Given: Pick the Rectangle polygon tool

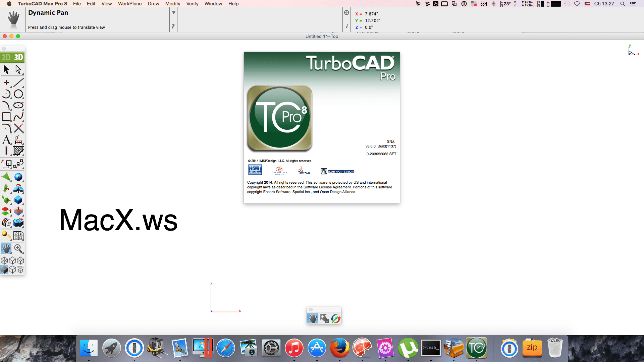Looking at the screenshot, I should pos(6,117).
